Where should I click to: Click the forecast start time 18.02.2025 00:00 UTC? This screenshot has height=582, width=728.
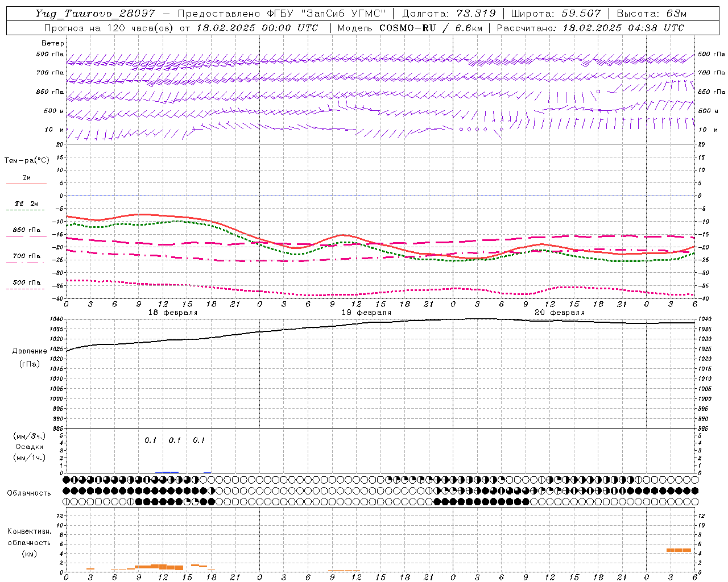tap(257, 28)
